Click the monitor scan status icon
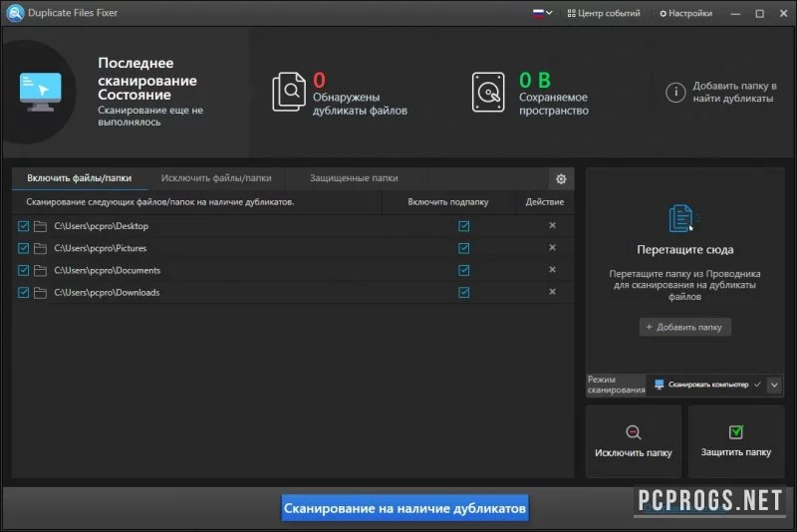 40,92
